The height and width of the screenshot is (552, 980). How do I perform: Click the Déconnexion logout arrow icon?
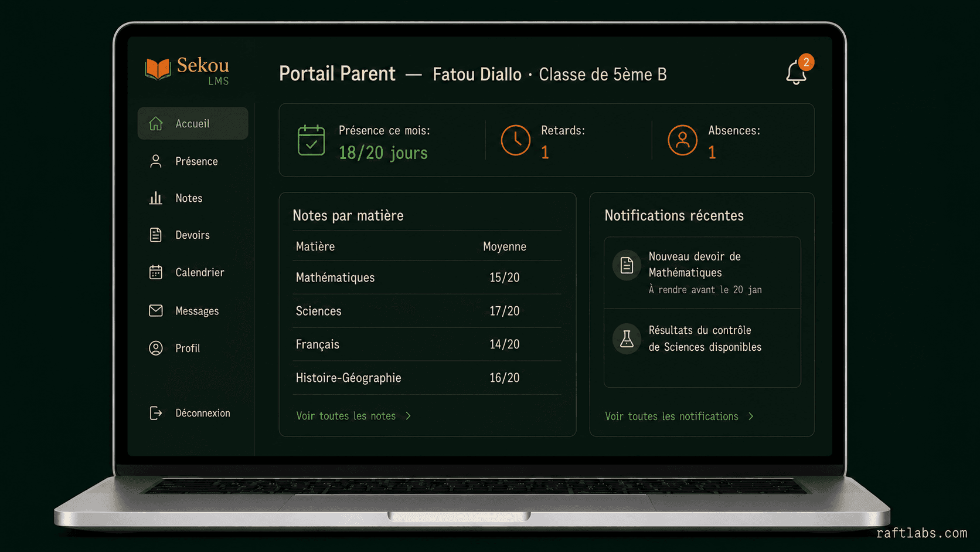[x=155, y=413]
